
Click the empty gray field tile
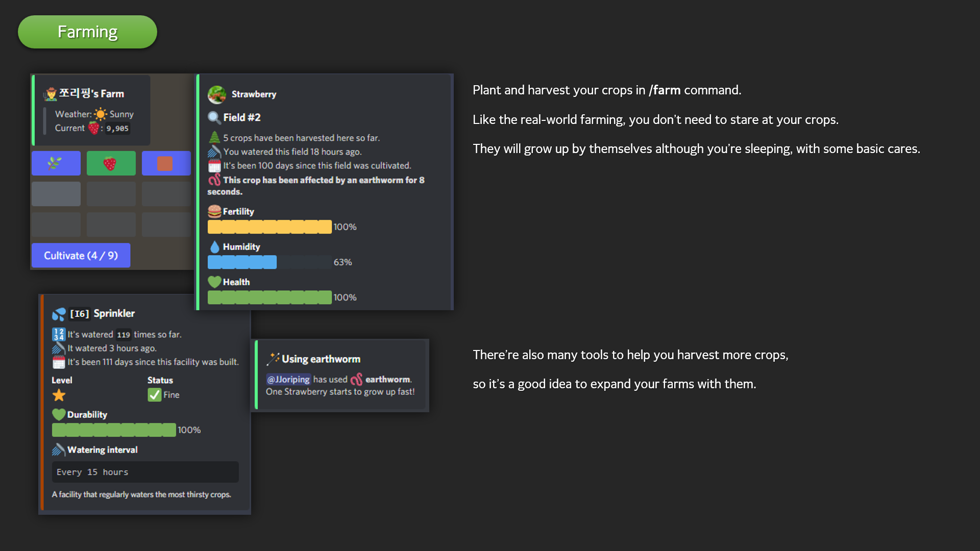56,194
